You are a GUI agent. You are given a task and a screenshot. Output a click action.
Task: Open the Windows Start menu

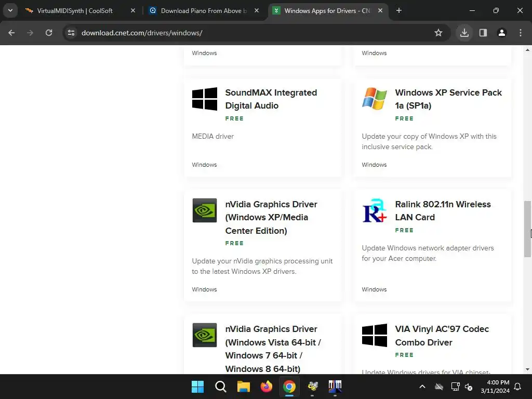pyautogui.click(x=197, y=387)
